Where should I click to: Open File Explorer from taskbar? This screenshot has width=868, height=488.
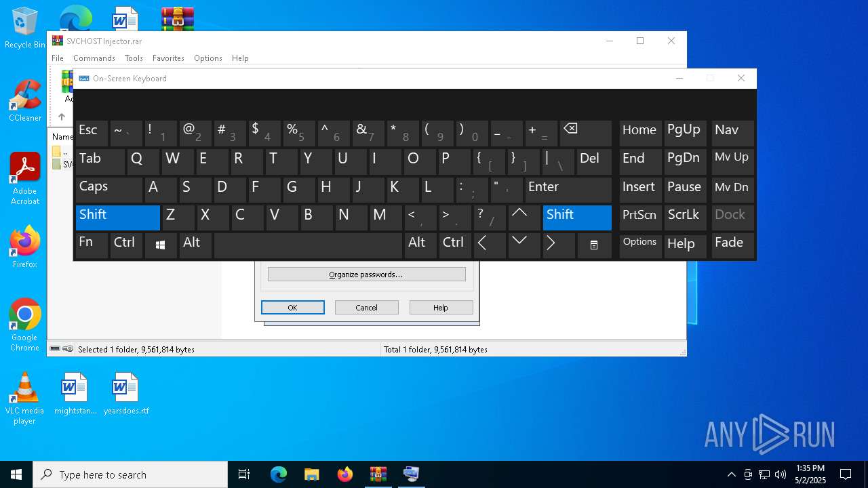(311, 474)
